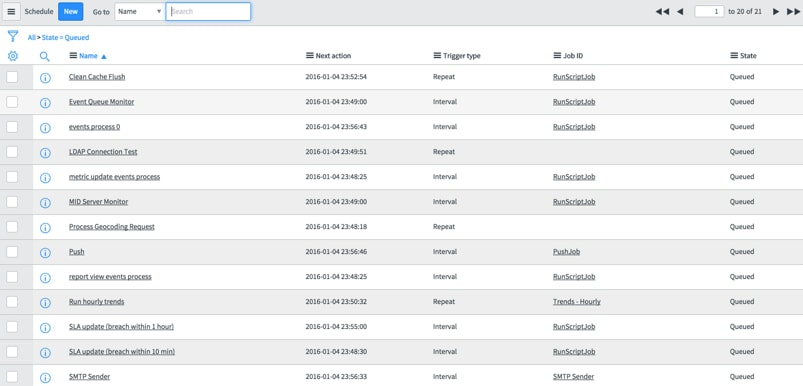Go to next page arrow
Screen dimensions: 803x386
(776, 12)
